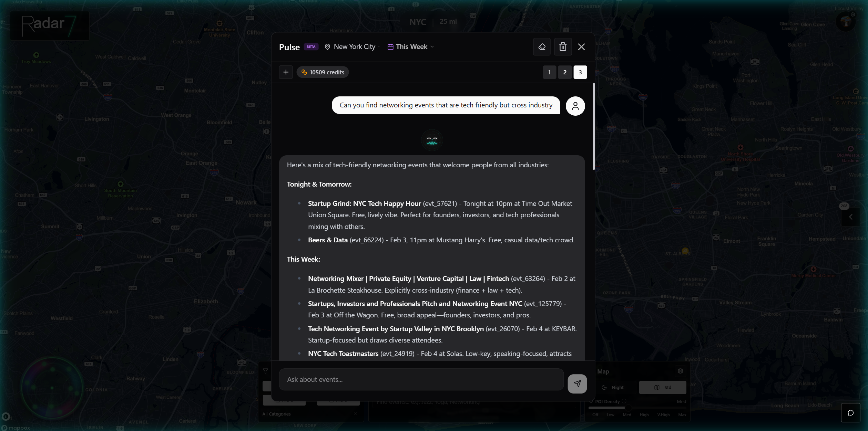Open the This Week date dropdown
The width and height of the screenshot is (868, 431).
(410, 46)
